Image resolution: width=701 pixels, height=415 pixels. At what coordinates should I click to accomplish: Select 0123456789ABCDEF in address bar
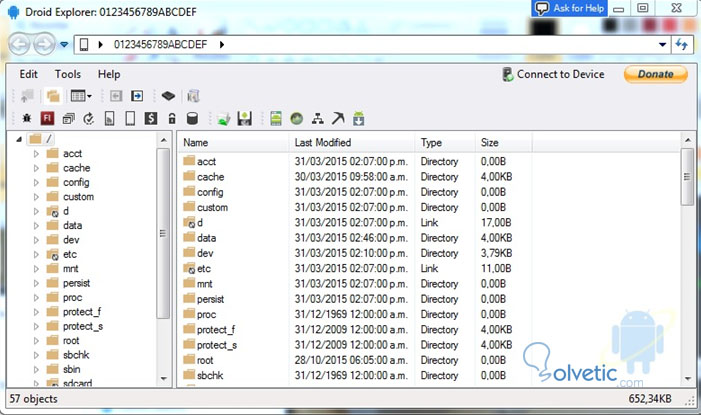click(160, 44)
